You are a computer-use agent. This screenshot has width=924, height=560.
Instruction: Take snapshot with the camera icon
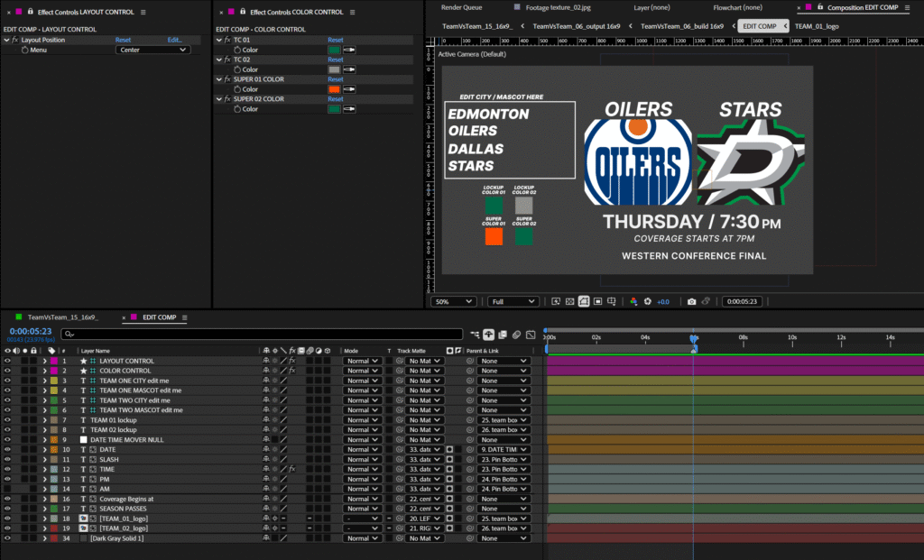[x=692, y=301]
